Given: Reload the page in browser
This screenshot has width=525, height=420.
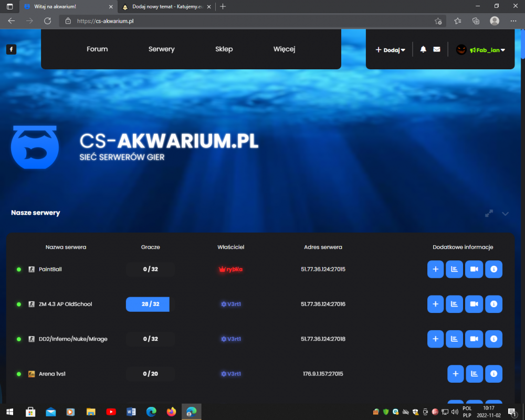Looking at the screenshot, I should pos(48,21).
